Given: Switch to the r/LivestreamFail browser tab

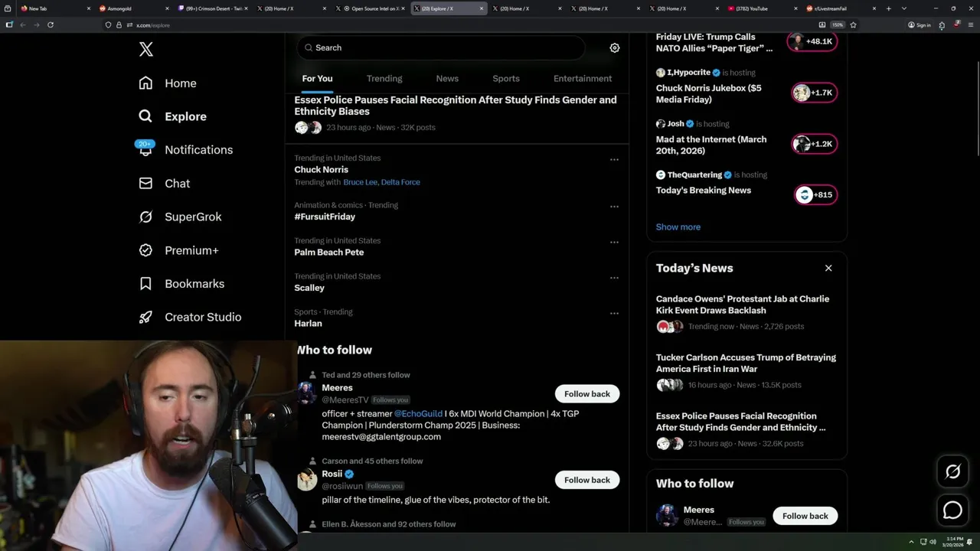Looking at the screenshot, I should (840, 8).
